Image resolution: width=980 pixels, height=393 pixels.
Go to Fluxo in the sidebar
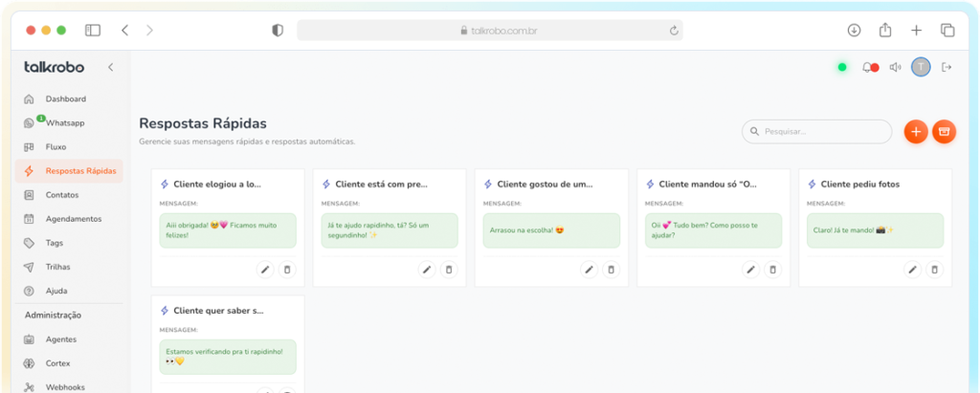point(57,146)
